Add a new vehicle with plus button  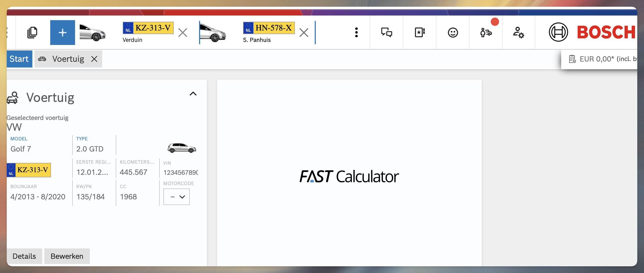coord(63,33)
